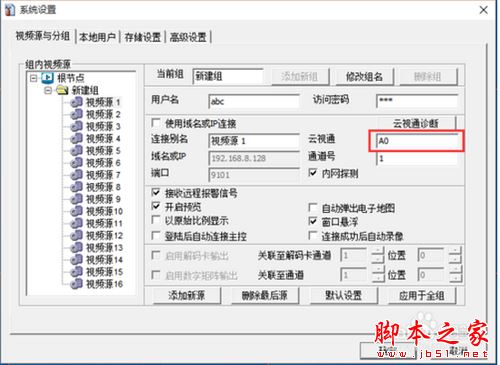Switch to the 本地用户 tab
Screen dimensions: 500x365
click(97, 37)
